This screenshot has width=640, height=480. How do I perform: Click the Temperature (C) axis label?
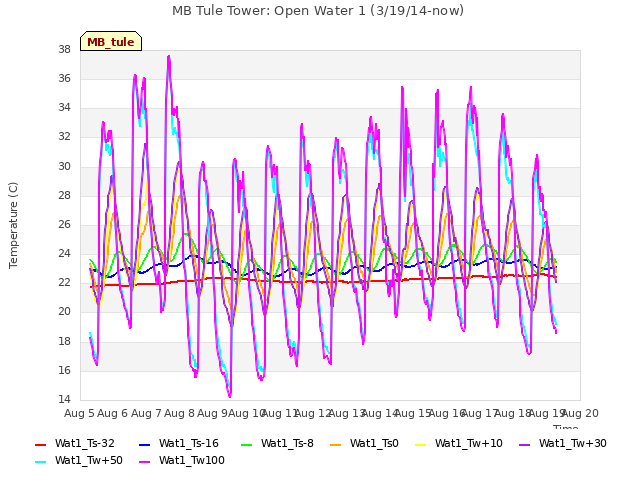13,225
